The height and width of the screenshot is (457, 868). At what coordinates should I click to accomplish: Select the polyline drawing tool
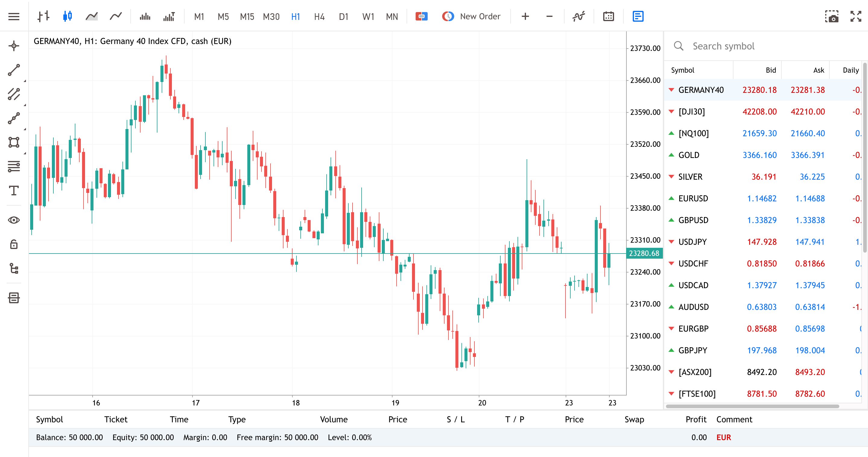point(14,118)
